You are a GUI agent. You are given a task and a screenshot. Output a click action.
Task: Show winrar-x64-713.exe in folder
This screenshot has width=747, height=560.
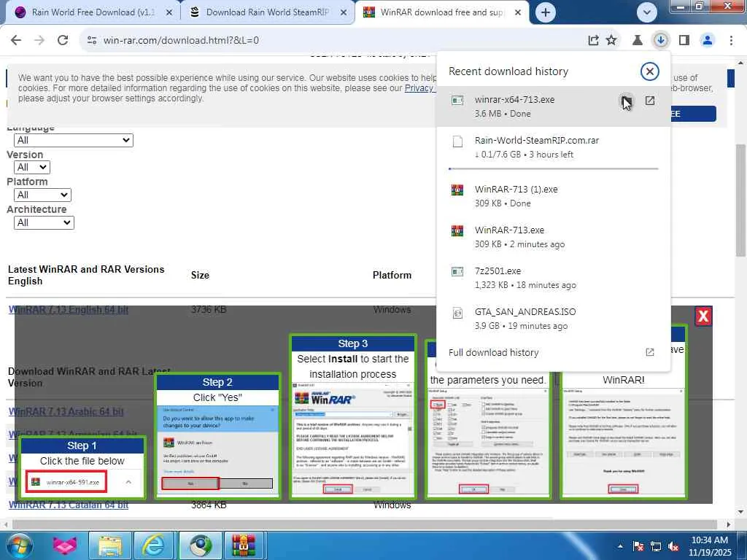[x=626, y=101]
